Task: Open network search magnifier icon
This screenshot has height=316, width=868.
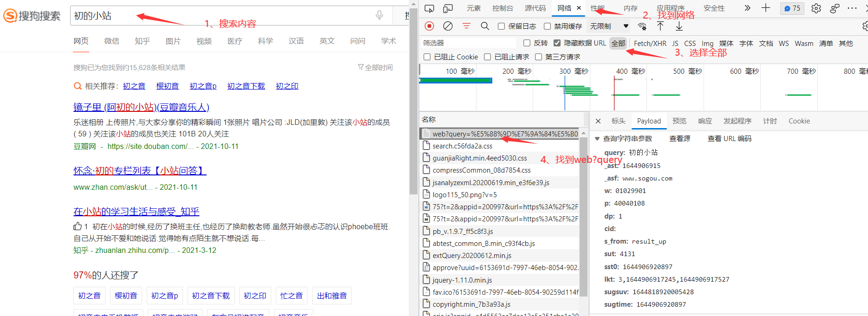Action: 485,26
